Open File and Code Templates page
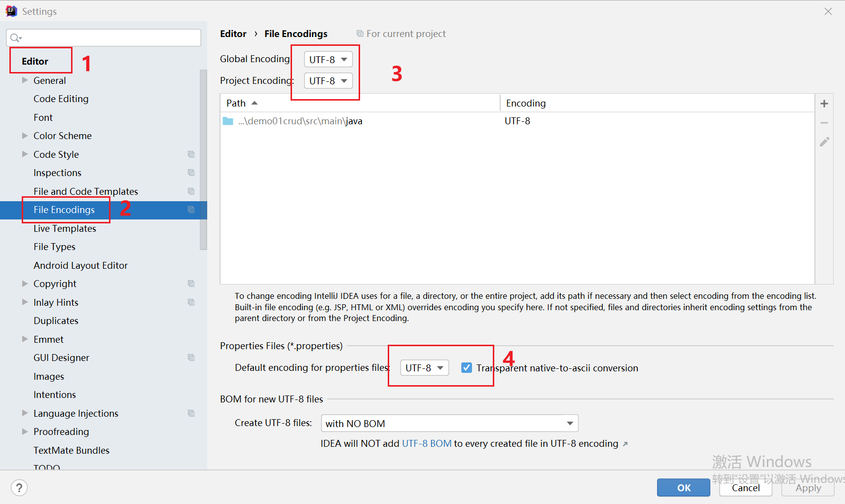The width and height of the screenshot is (845, 504). pos(86,191)
